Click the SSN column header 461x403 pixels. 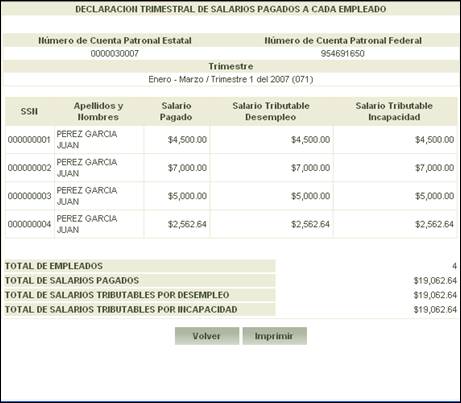tap(29, 111)
